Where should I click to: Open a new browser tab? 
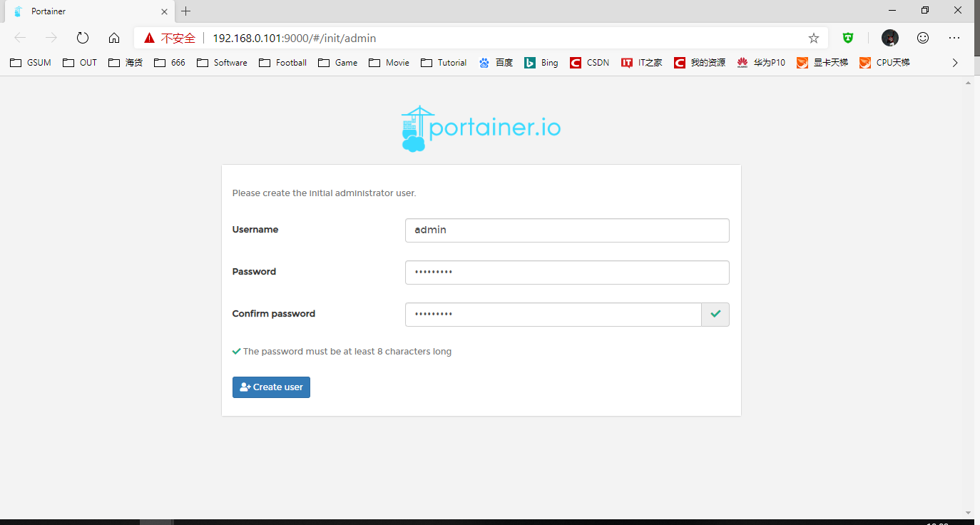(x=185, y=11)
